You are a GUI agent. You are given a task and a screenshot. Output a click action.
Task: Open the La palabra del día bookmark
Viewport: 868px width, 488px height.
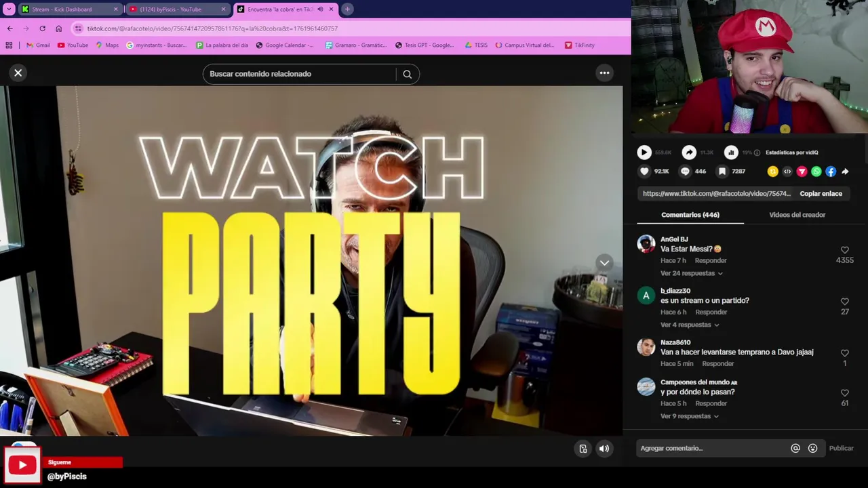pos(222,45)
